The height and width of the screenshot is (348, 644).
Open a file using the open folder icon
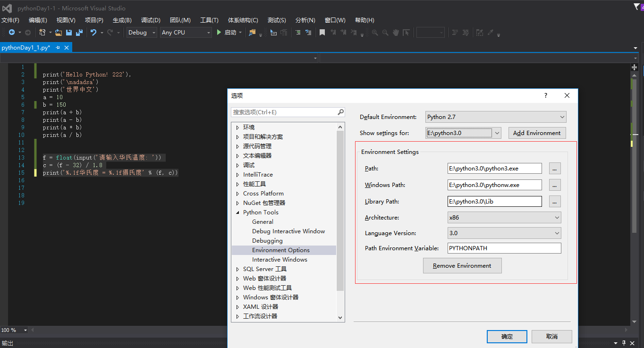tap(58, 32)
